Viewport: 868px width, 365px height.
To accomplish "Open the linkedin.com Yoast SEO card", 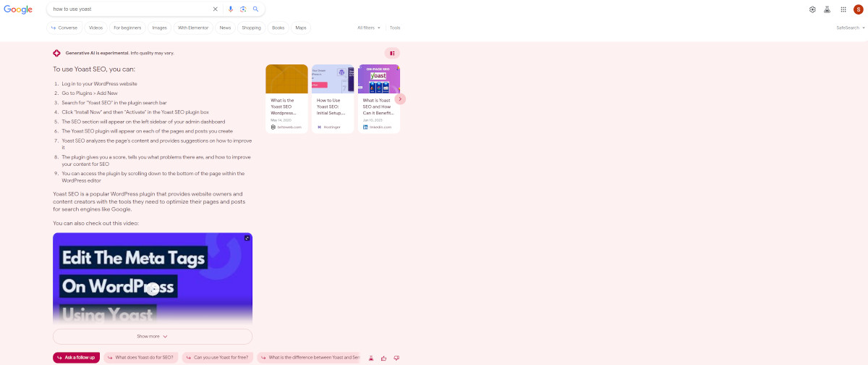I will click(379, 98).
